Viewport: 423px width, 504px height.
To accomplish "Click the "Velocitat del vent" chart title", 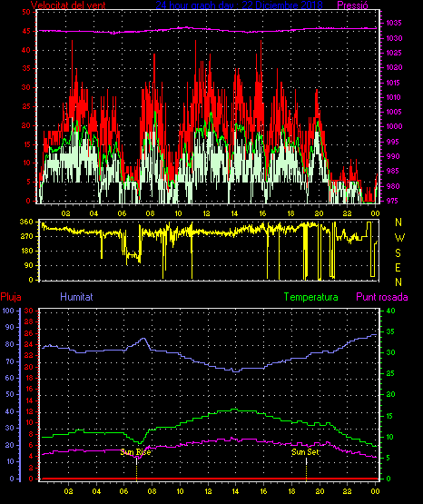I will (x=68, y=5).
